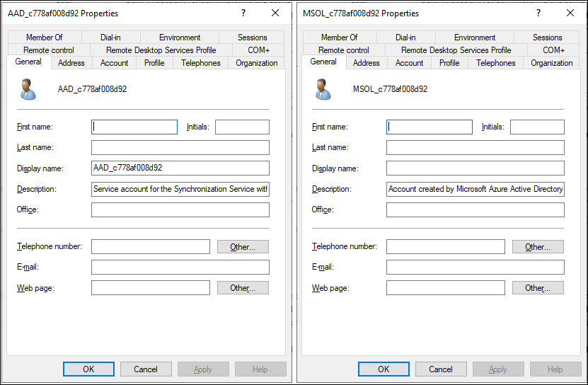Open the Profile tab in the MSOL window
The image size is (588, 385).
tap(449, 63)
